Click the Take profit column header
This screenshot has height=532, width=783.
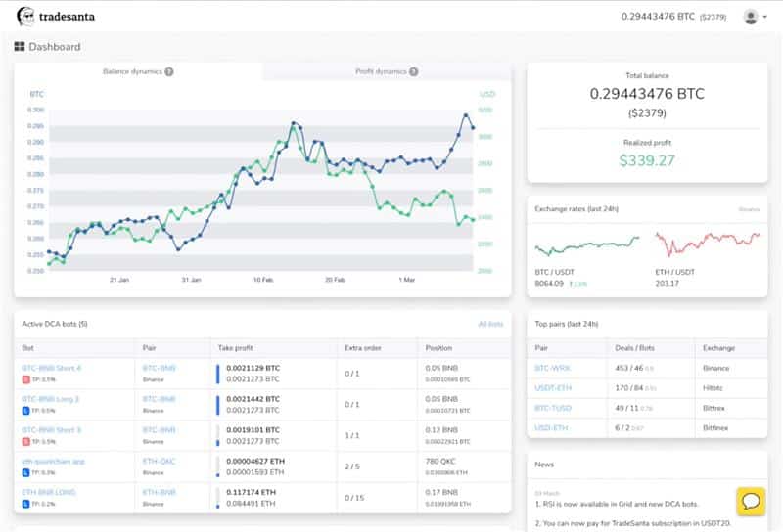(x=235, y=348)
